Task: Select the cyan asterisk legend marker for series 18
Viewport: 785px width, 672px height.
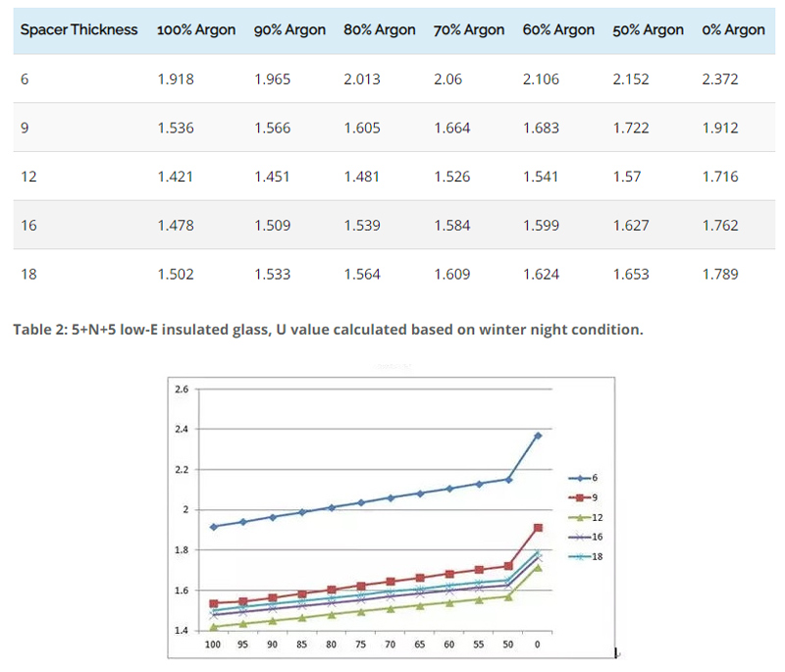Action: [579, 556]
